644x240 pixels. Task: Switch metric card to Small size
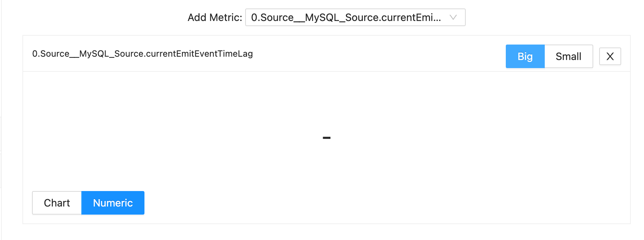[x=568, y=56]
